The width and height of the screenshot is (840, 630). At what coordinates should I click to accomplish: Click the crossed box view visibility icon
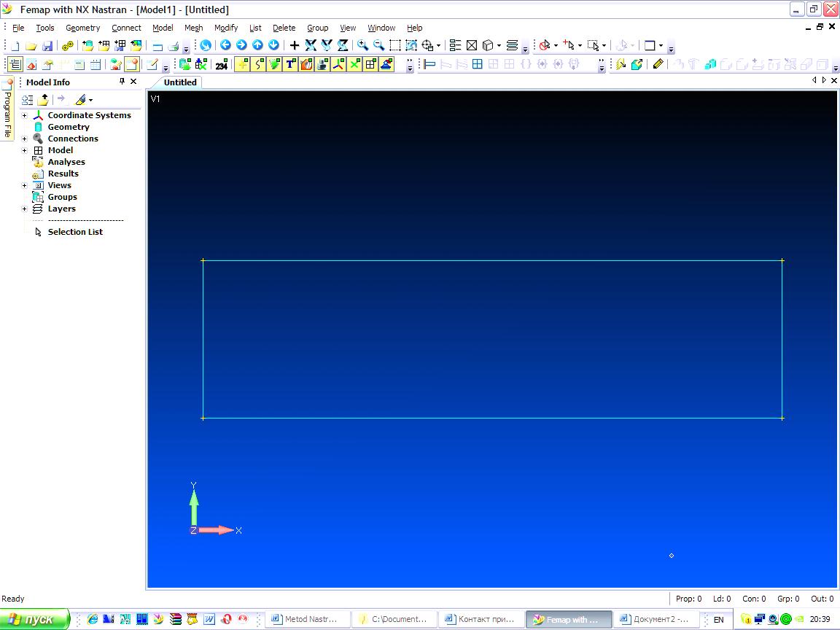click(x=472, y=45)
